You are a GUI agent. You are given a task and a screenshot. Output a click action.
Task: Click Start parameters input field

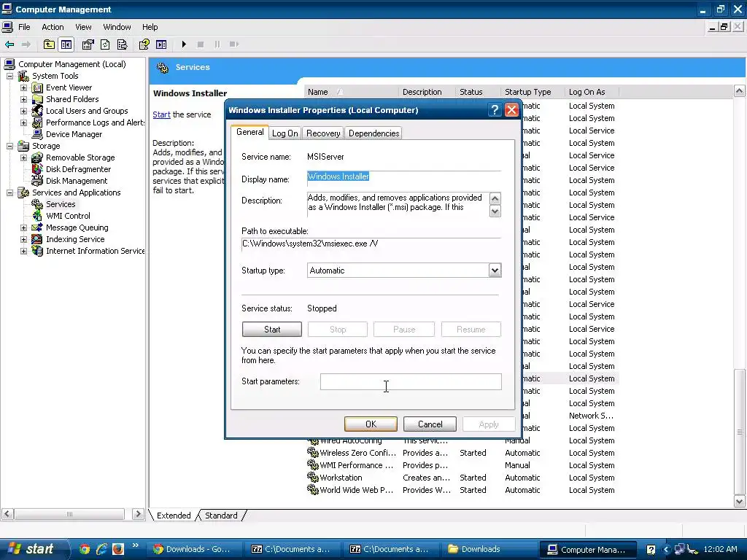[411, 381]
